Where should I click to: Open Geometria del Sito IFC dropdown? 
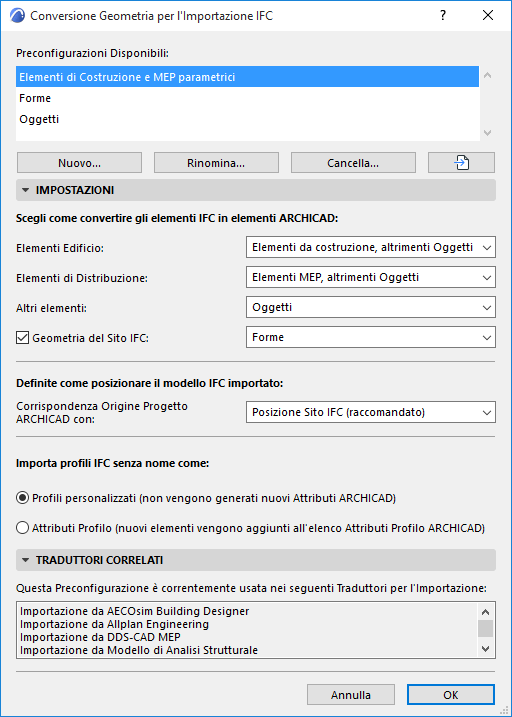tap(371, 337)
